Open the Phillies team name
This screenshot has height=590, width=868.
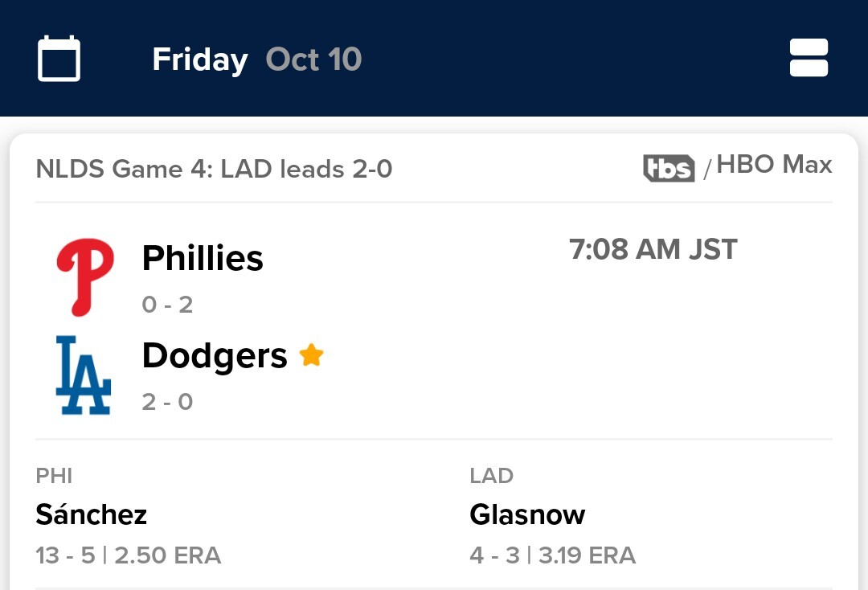tap(203, 259)
